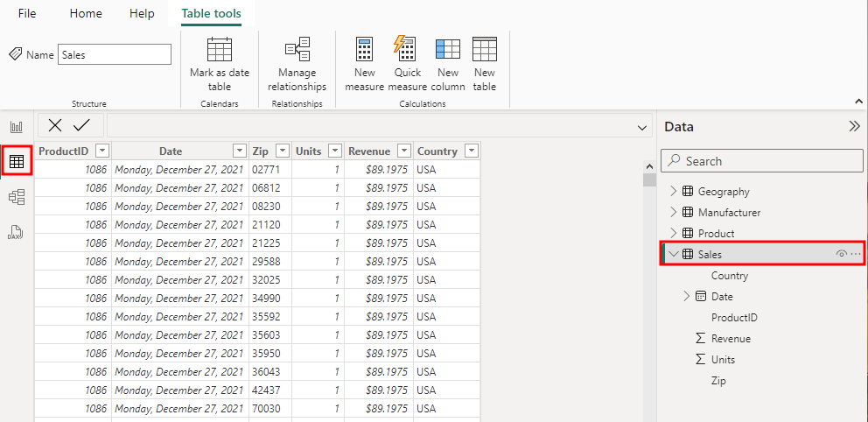Cancel formula with X button
Screen dimensions: 868x422
tap(55, 125)
